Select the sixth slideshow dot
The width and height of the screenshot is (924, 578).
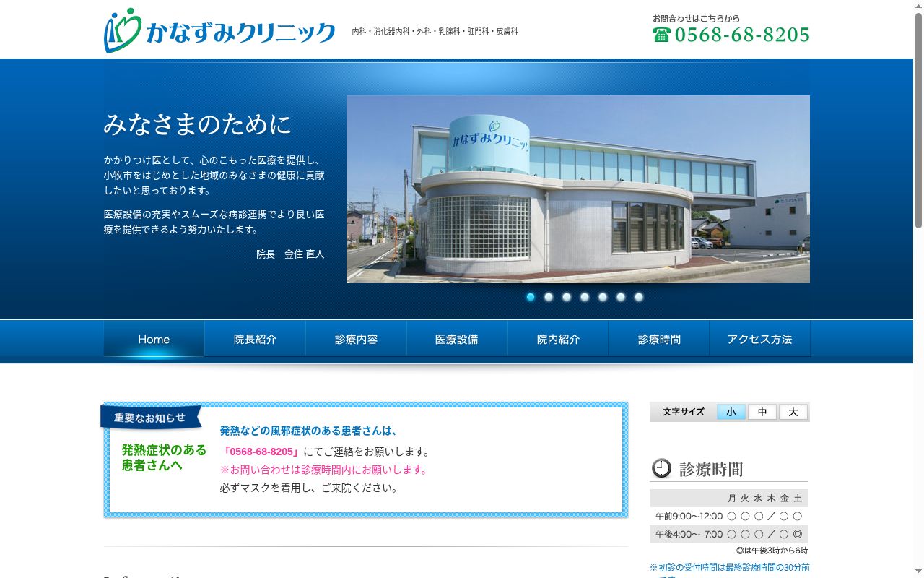click(621, 297)
